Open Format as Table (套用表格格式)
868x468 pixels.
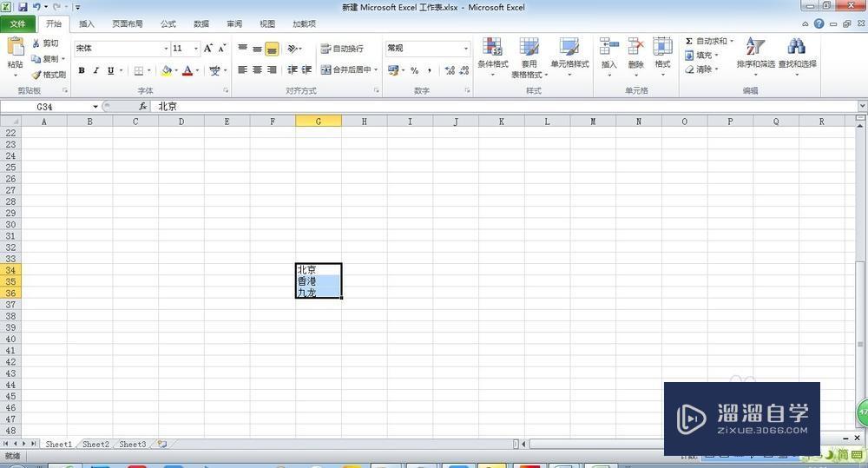click(529, 57)
